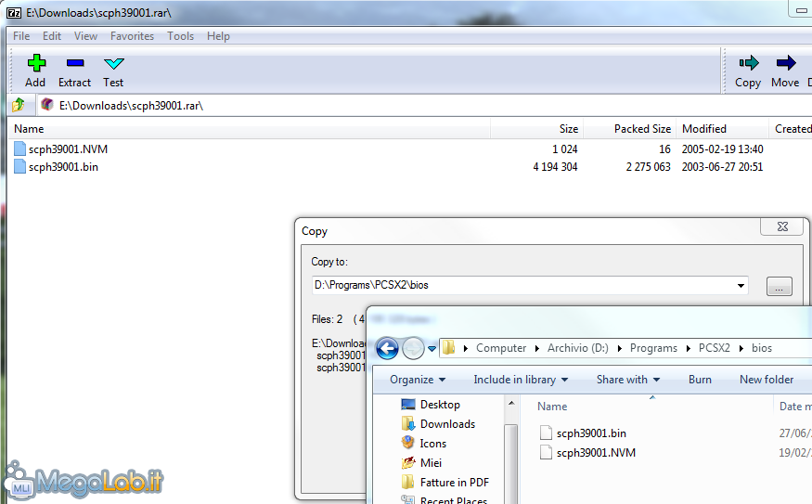
Task: Select scph39001.NVM file icon in 7-Zip list
Action: (19, 149)
